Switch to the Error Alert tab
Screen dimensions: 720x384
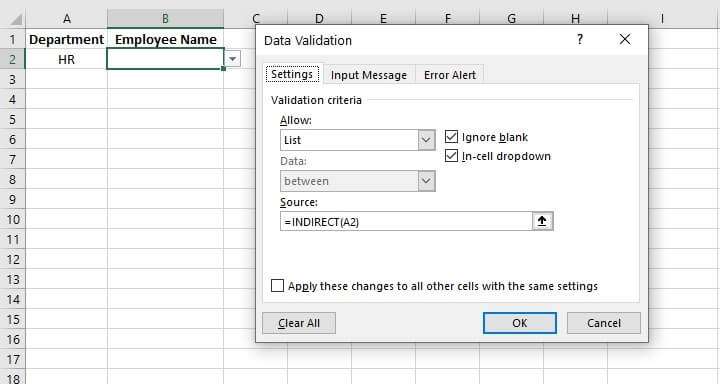pyautogui.click(x=450, y=75)
